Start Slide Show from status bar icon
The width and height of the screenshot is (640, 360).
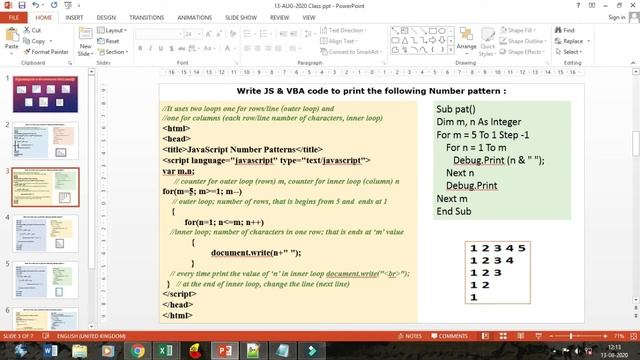[538, 336]
